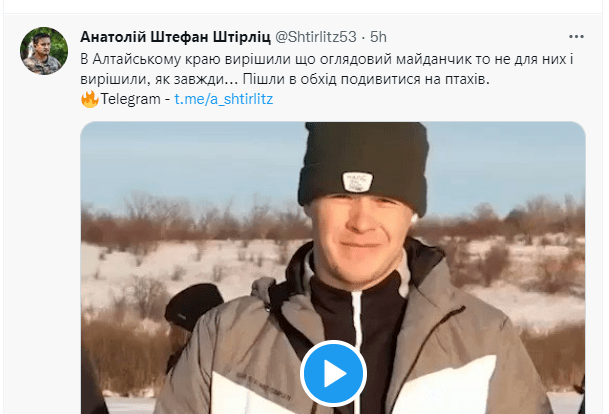The height and width of the screenshot is (414, 609).
Task: Play the embedded tweet video
Action: click(x=333, y=373)
